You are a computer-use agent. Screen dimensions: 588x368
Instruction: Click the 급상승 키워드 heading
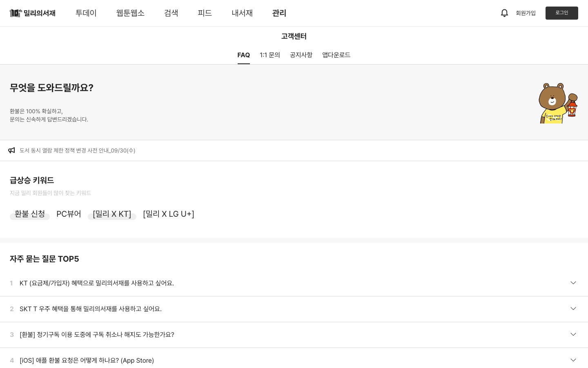tap(32, 180)
